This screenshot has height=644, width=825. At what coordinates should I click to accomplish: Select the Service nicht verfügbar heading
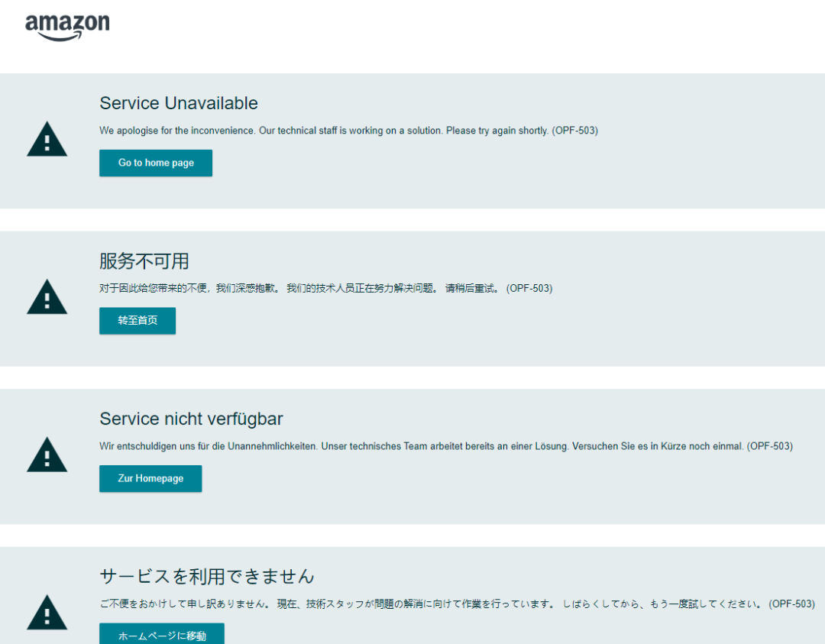[191, 419]
